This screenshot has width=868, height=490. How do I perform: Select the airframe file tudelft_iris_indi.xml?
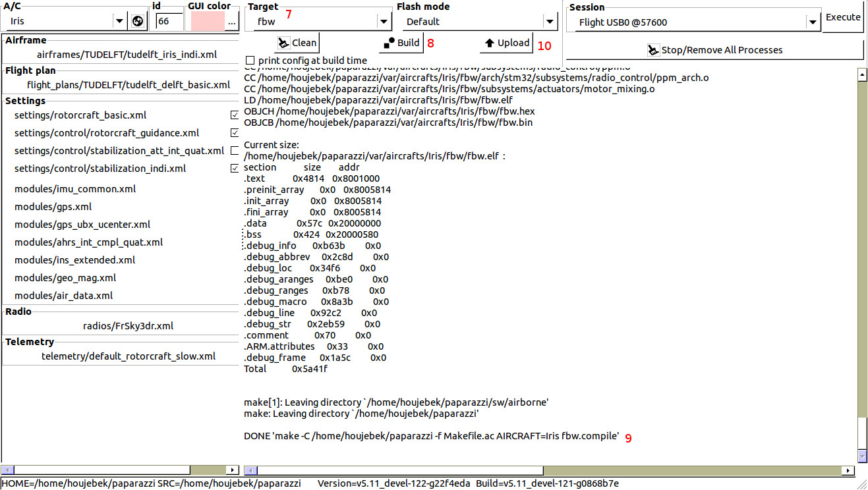coord(127,55)
